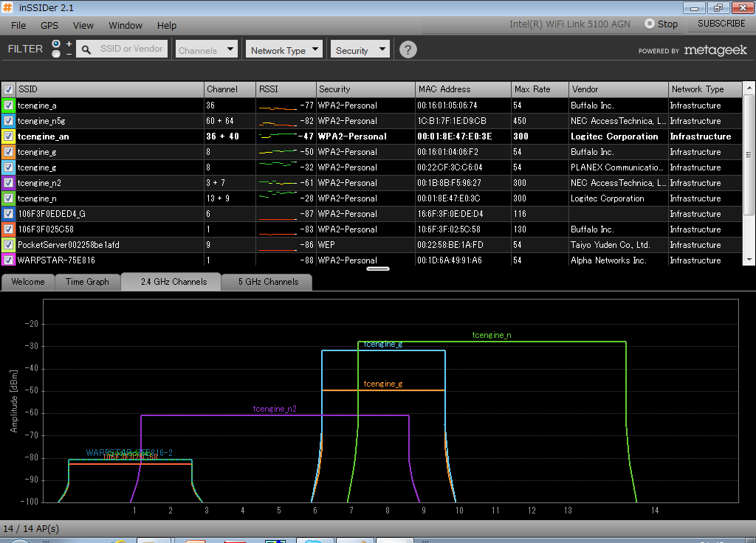
Task: Uncheck the tcengine_n2 network checkbox
Action: coord(8,183)
